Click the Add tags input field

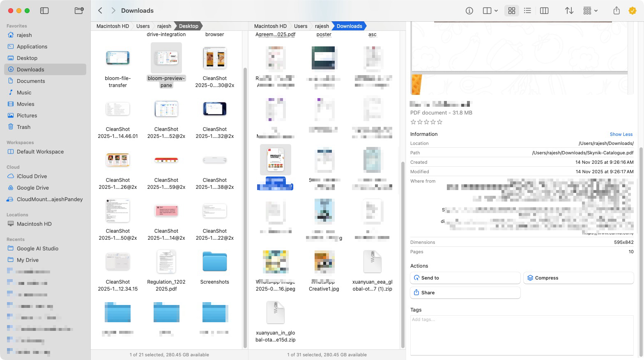click(x=522, y=335)
